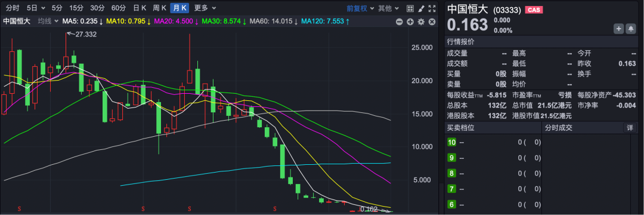Open the 前复权 adjustment dropdown
Image resolution: width=644 pixels, height=215 pixels.
(360, 8)
